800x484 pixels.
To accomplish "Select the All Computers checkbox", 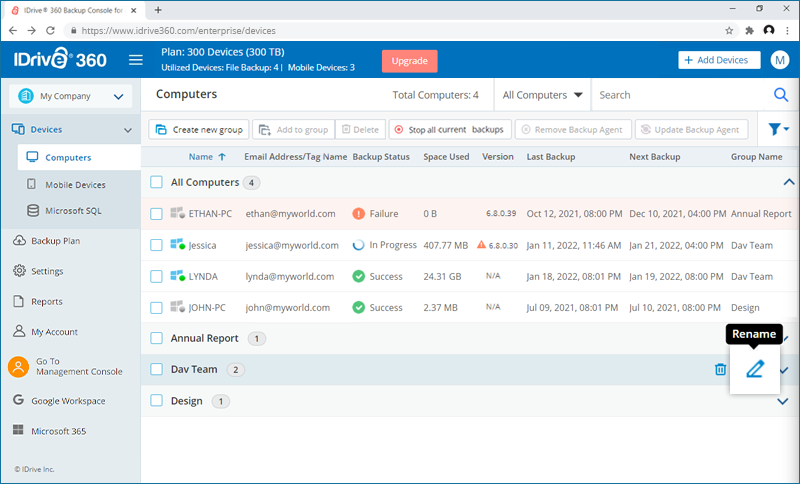I will (156, 182).
